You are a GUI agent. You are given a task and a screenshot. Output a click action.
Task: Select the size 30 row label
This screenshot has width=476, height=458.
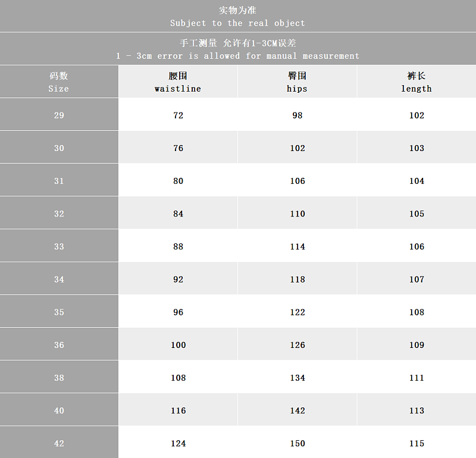pyautogui.click(x=59, y=148)
